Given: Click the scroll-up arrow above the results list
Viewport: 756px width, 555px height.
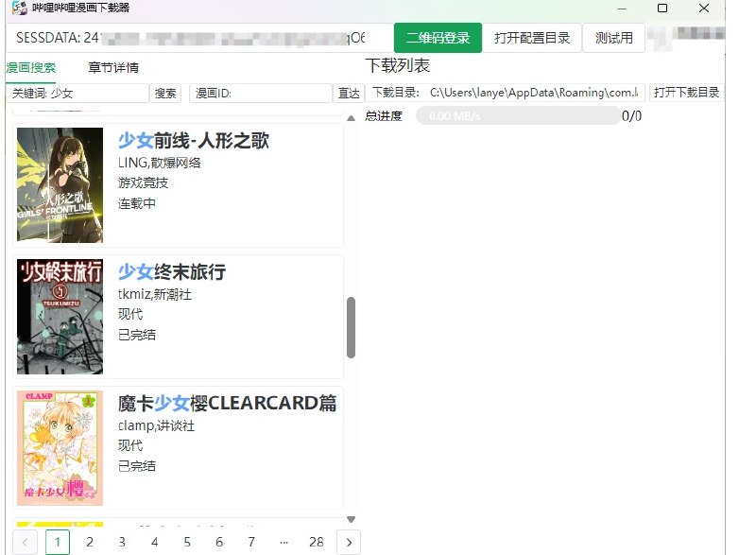Looking at the screenshot, I should [350, 118].
